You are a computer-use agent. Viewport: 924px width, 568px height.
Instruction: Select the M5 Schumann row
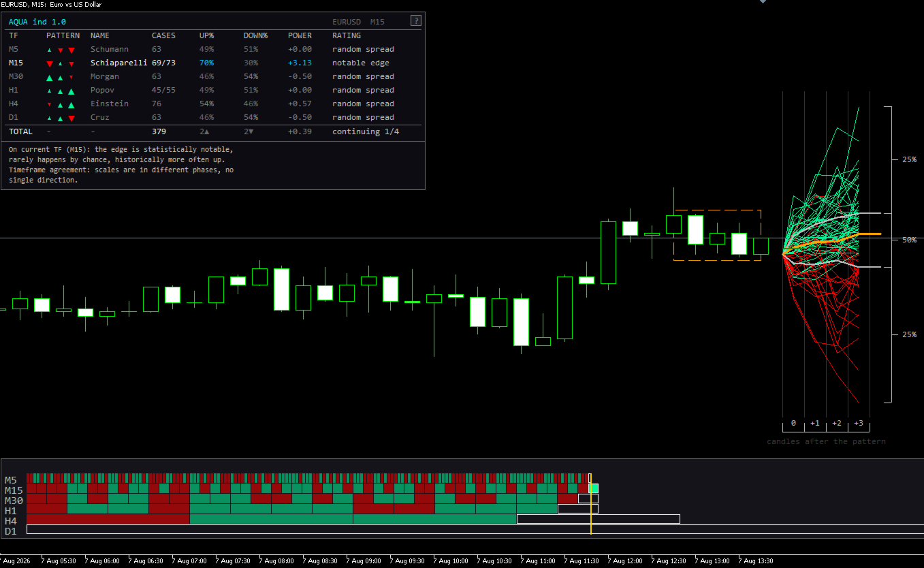[212, 49]
